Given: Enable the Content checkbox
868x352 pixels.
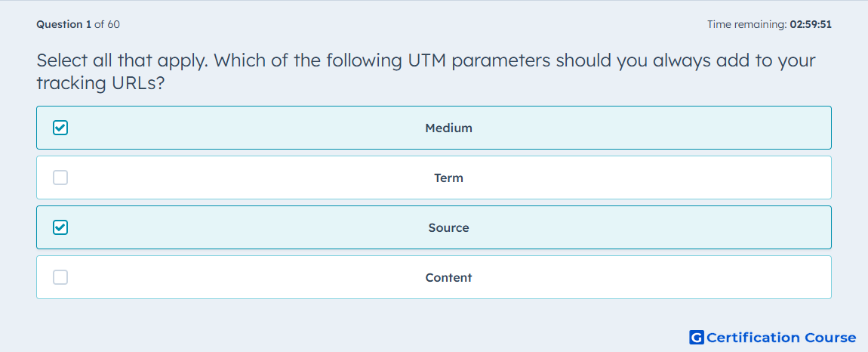Looking at the screenshot, I should click(x=60, y=277).
